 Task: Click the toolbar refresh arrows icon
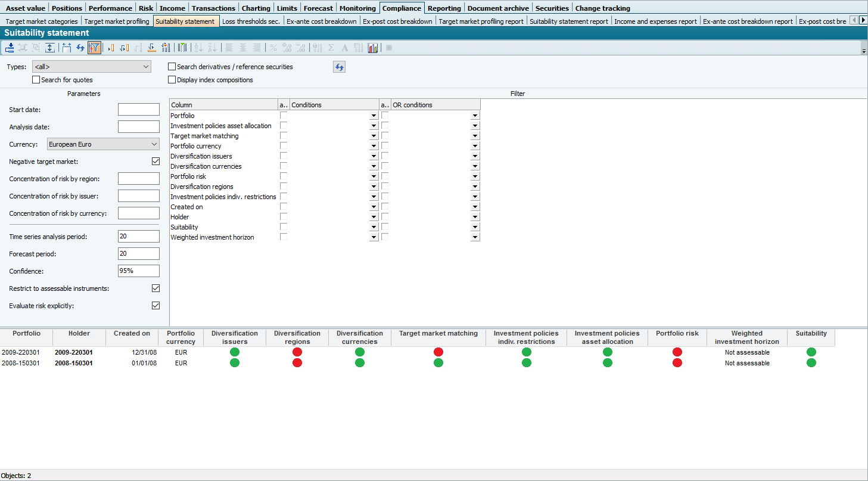click(80, 48)
